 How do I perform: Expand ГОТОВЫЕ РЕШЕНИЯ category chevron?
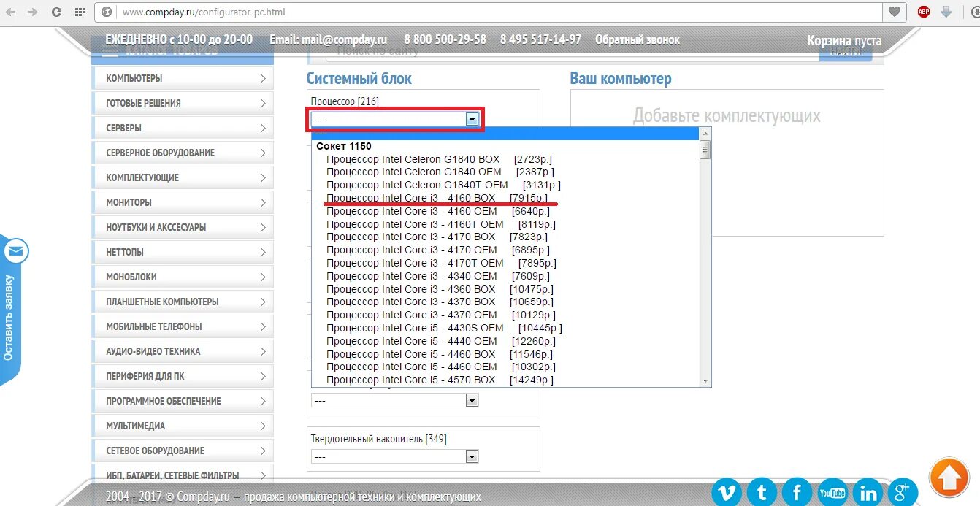(263, 103)
